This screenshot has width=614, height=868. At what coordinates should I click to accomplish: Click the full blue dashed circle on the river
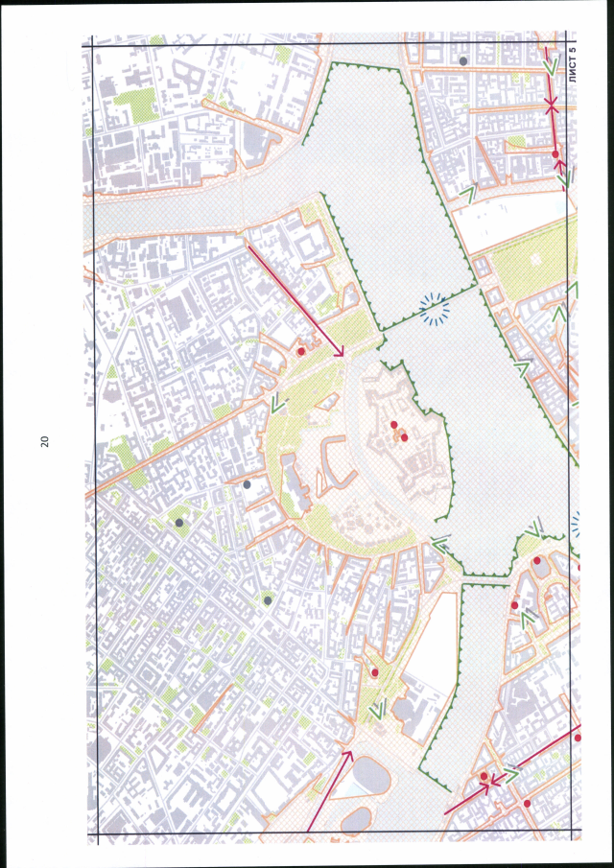(x=436, y=309)
